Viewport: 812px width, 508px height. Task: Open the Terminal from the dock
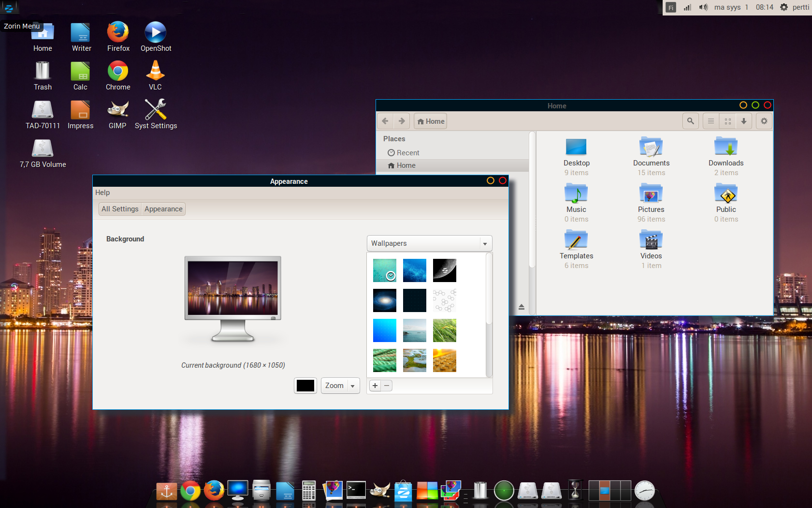tap(356, 491)
